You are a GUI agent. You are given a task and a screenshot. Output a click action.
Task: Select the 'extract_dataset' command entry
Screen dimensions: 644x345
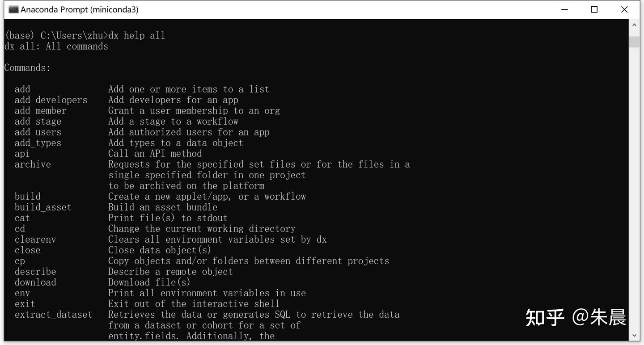point(53,314)
